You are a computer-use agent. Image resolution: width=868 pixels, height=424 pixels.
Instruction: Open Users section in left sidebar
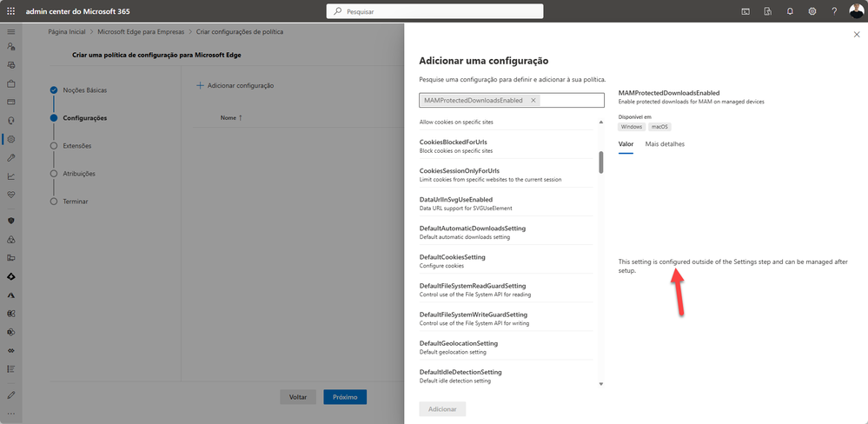coord(11,47)
